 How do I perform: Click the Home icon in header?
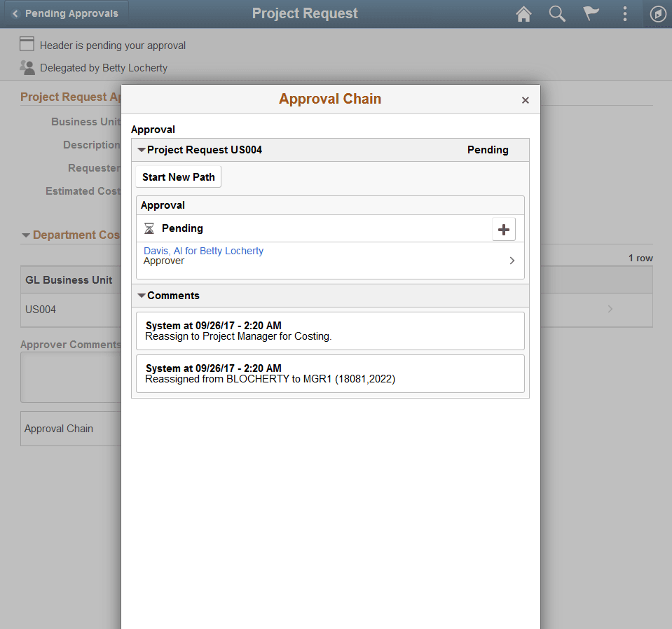[523, 14]
